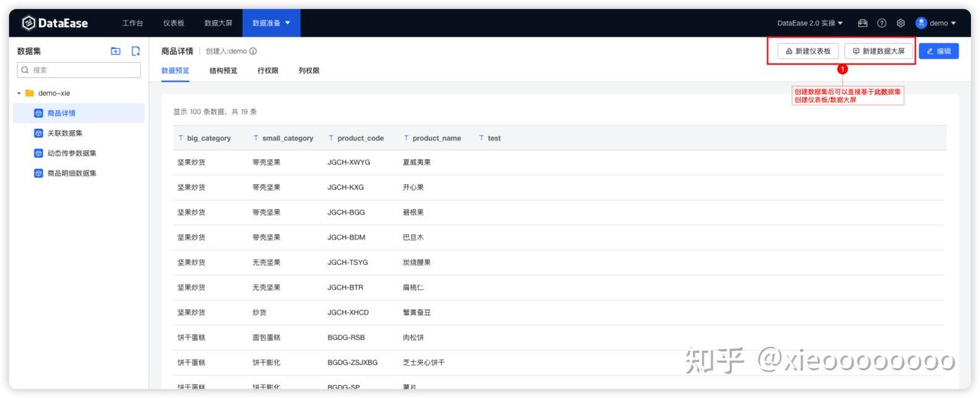Screen dimensions: 980x398
Task: Add a new dataset via the file-plus icon
Action: tap(136, 51)
